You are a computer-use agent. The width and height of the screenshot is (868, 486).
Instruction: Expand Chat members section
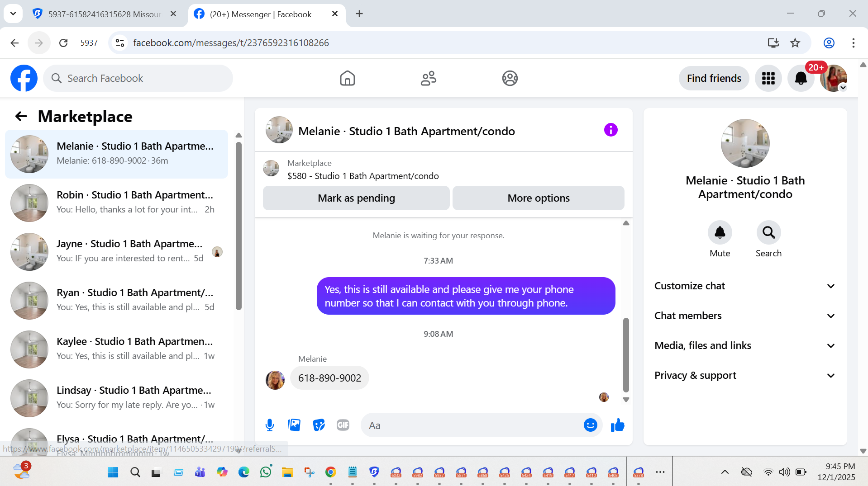click(x=745, y=316)
